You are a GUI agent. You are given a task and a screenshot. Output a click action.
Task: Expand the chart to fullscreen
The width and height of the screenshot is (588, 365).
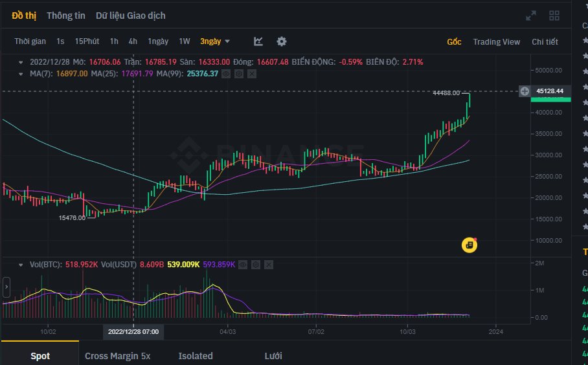coord(530,16)
